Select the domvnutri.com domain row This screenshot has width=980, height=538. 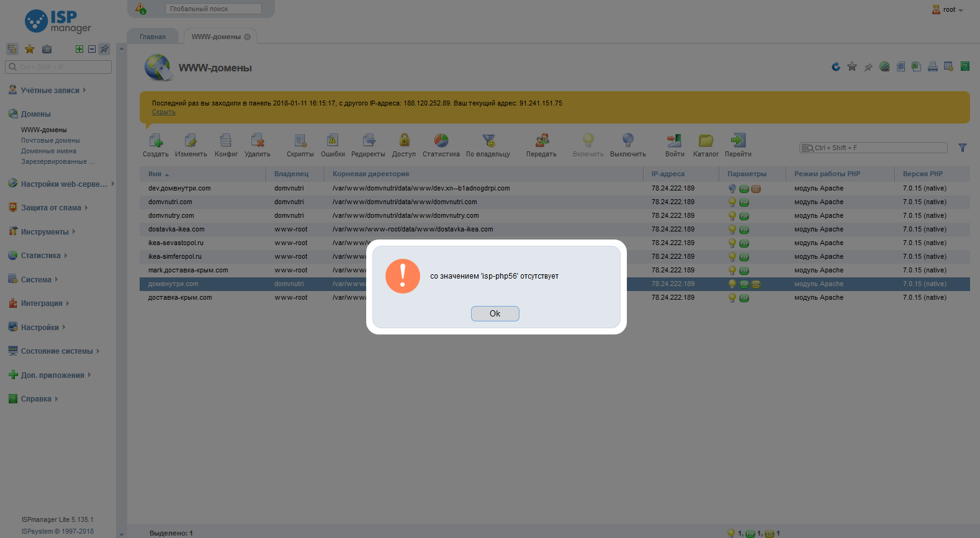[x=555, y=202]
